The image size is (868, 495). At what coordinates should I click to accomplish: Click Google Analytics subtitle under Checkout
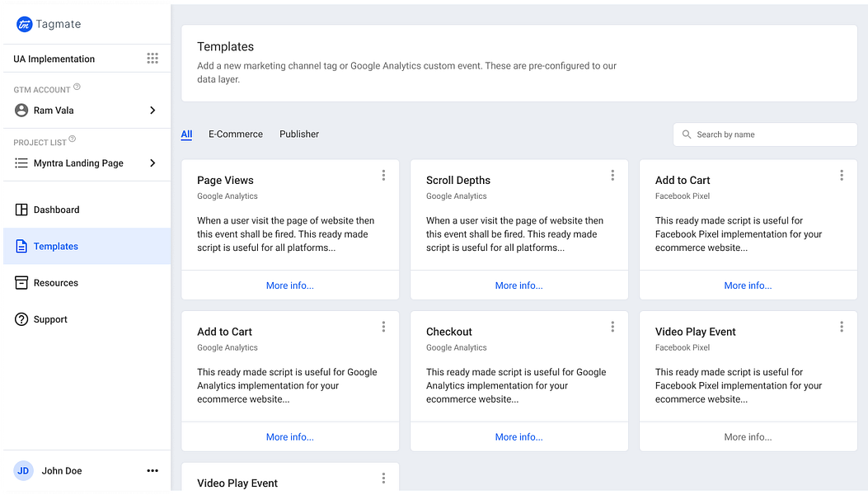click(x=457, y=347)
